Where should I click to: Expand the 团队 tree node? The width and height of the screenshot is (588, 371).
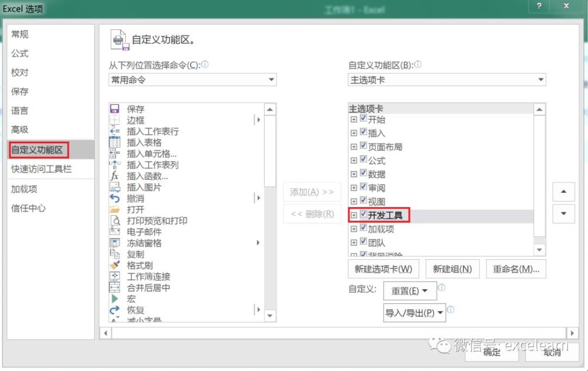(x=353, y=243)
